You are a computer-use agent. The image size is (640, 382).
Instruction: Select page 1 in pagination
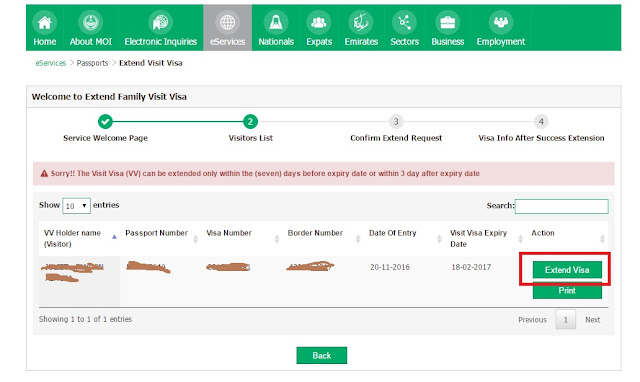[565, 320]
